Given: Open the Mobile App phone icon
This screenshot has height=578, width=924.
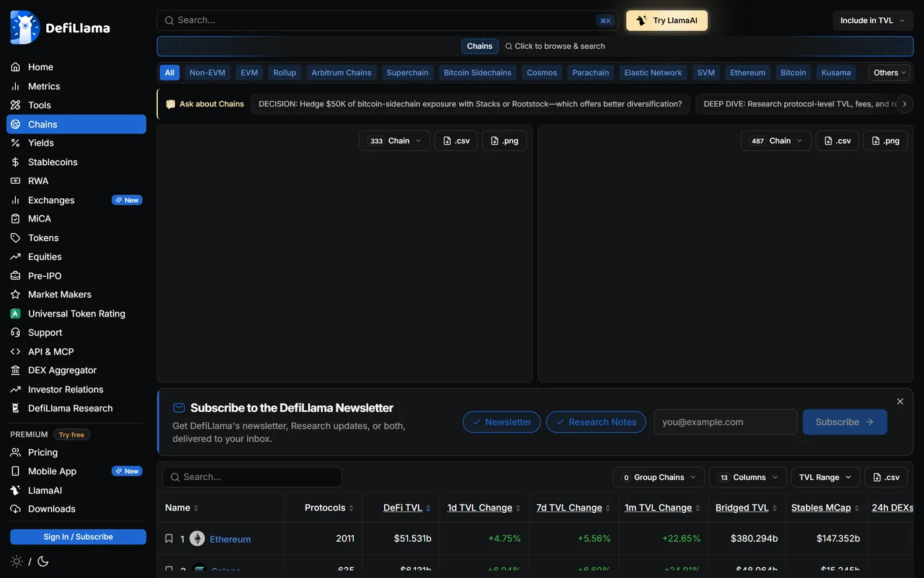Looking at the screenshot, I should [x=16, y=472].
